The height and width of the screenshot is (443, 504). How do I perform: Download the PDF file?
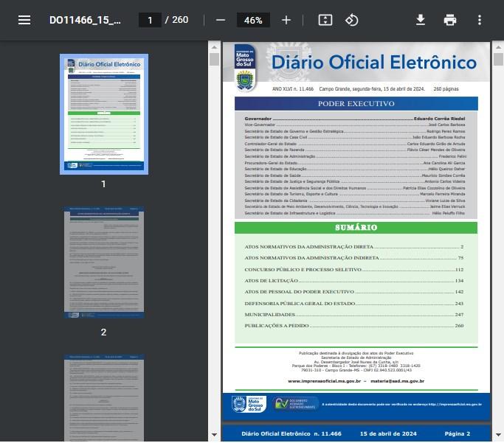coord(421,20)
